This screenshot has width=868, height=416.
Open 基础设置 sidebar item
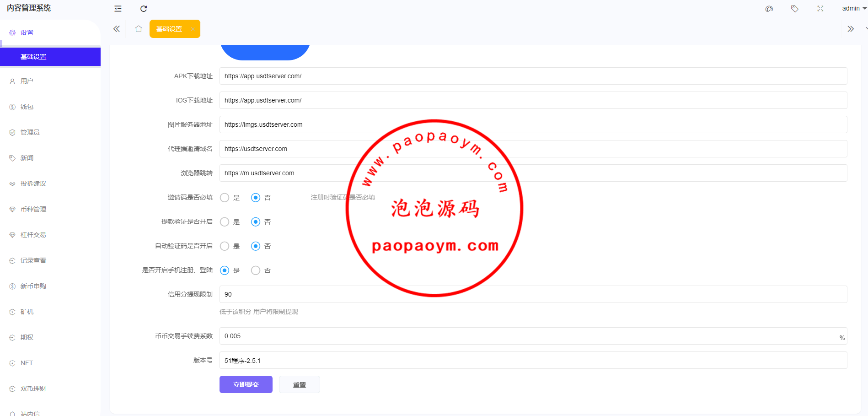click(x=50, y=57)
